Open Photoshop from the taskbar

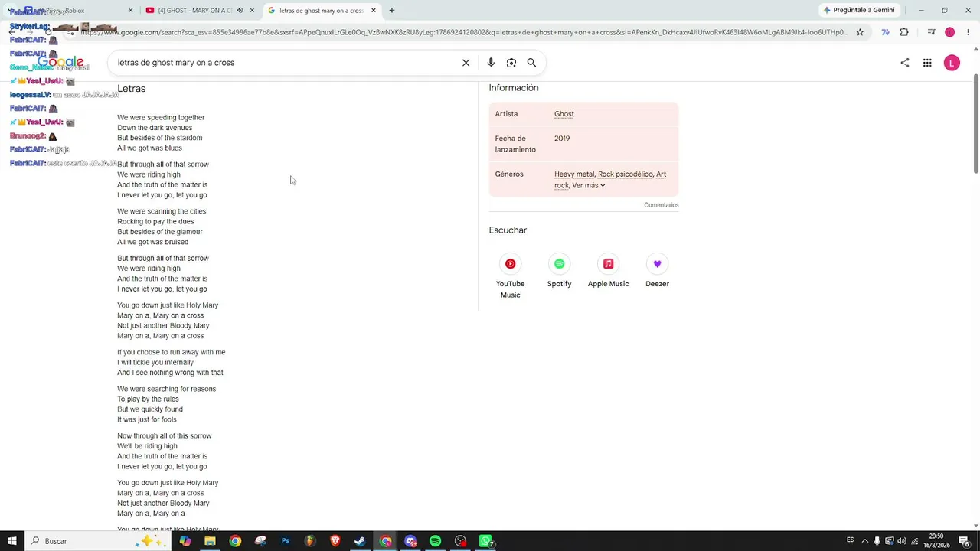point(285,541)
